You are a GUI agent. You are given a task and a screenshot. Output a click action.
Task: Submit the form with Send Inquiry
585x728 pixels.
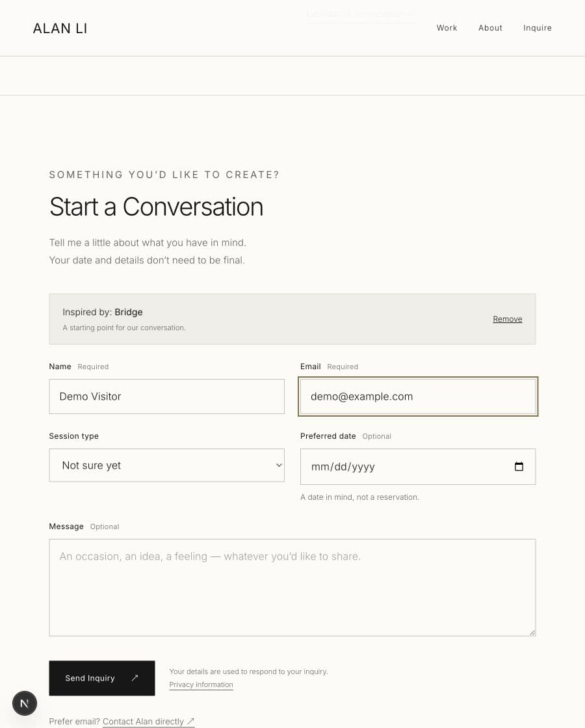click(102, 678)
